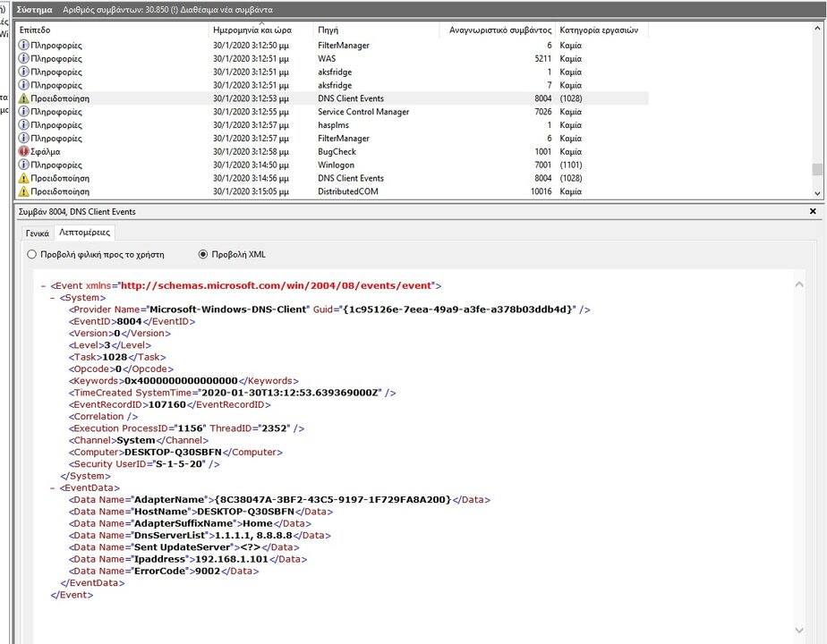Click the info icon on the WAS row

click(x=23, y=59)
